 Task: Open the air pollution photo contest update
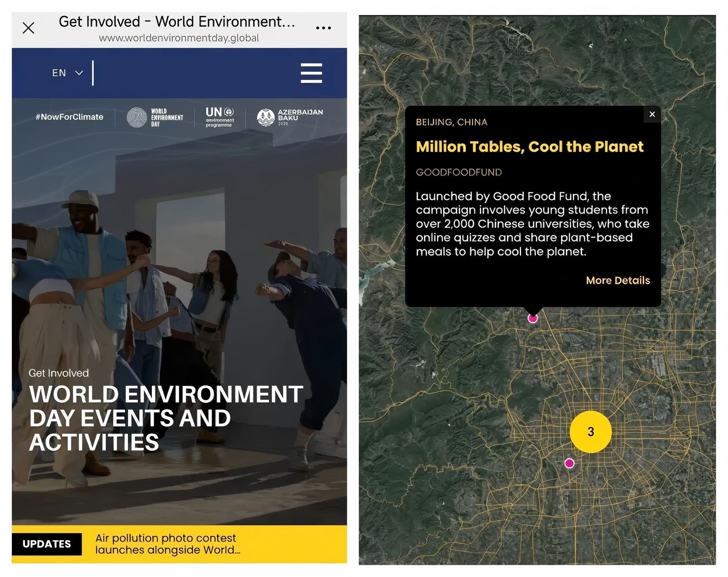pos(168,544)
